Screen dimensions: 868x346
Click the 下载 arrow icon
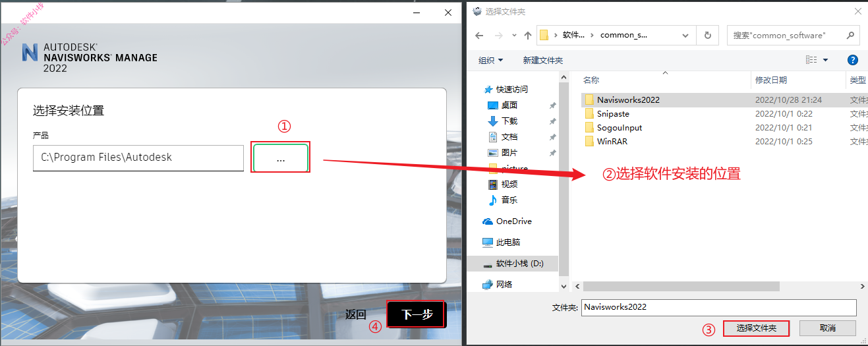pos(492,121)
